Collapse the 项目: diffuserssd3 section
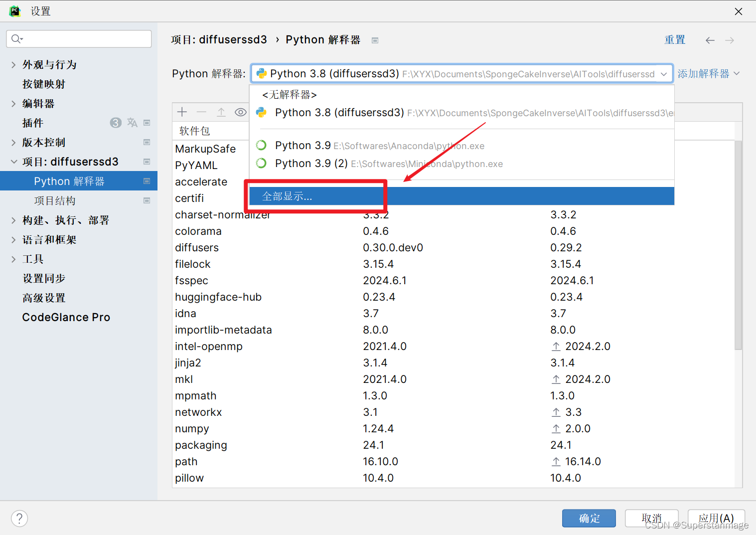 (x=13, y=162)
